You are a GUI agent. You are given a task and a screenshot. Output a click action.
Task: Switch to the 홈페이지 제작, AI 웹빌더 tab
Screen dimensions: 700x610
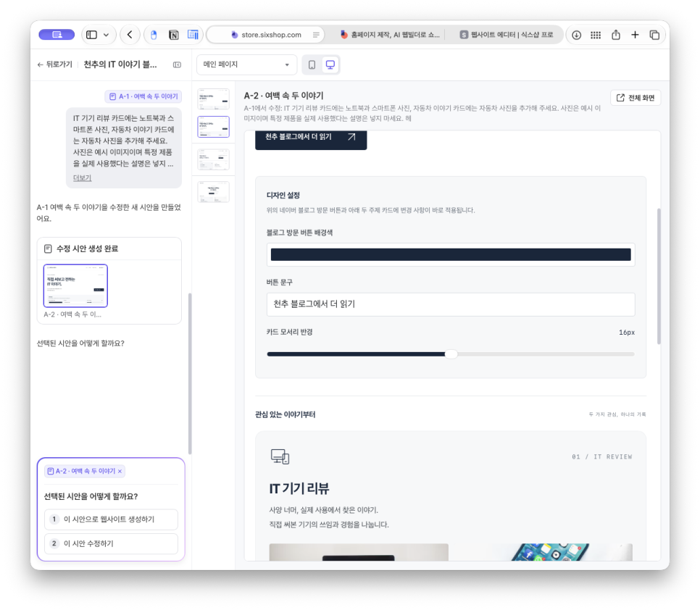[x=390, y=35]
